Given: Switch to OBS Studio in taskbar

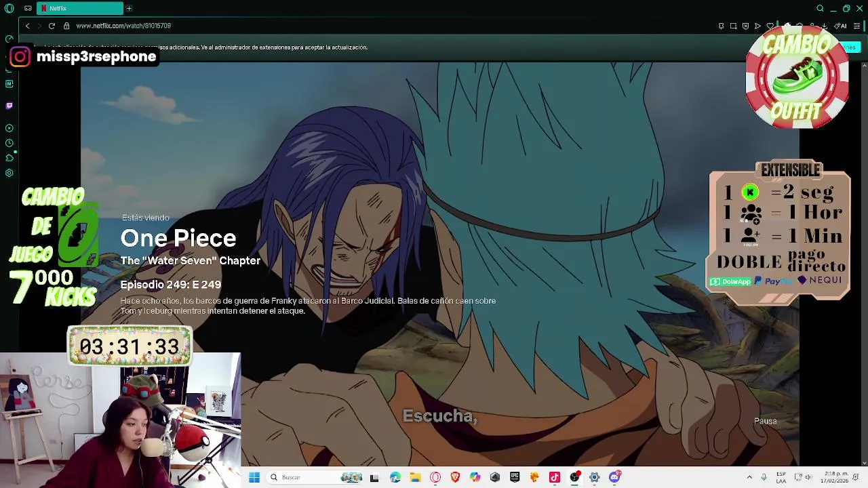Looking at the screenshot, I should pyautogui.click(x=574, y=477).
